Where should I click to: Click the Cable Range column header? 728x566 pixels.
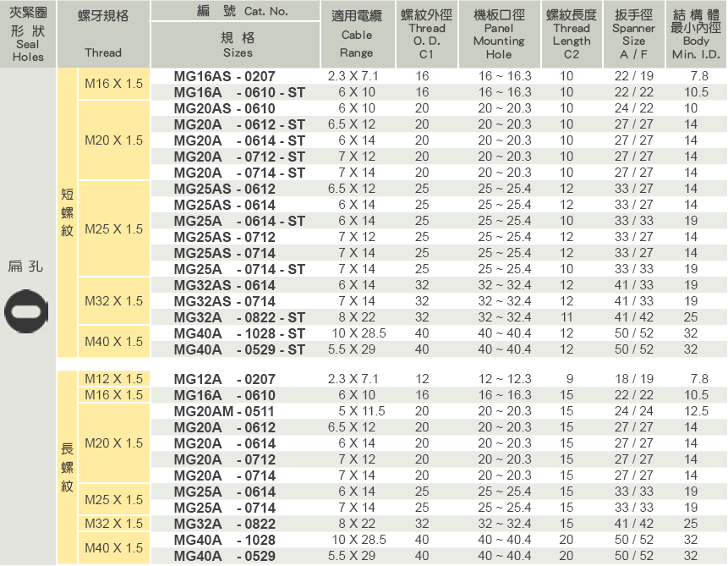coord(357,35)
